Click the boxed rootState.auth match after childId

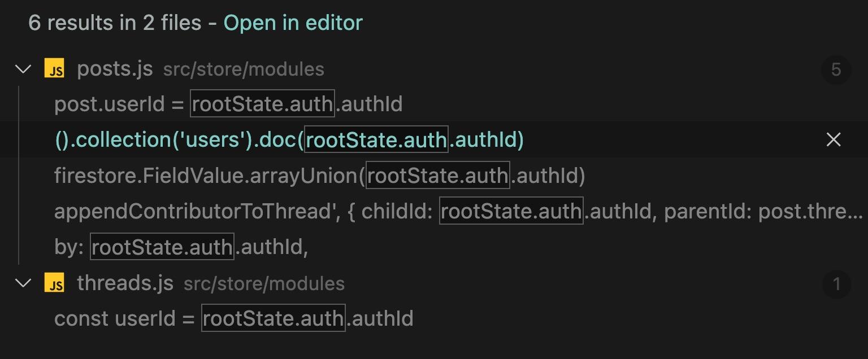tap(511, 212)
